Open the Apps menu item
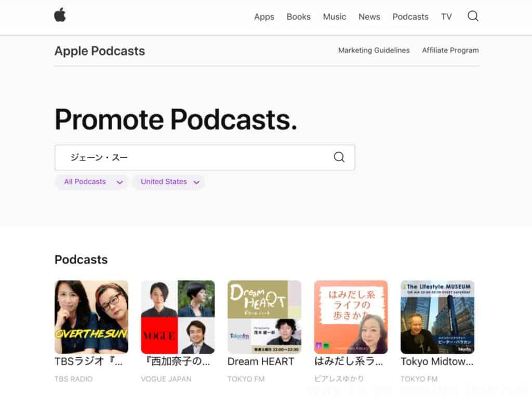The height and width of the screenshot is (403, 532). click(x=264, y=17)
